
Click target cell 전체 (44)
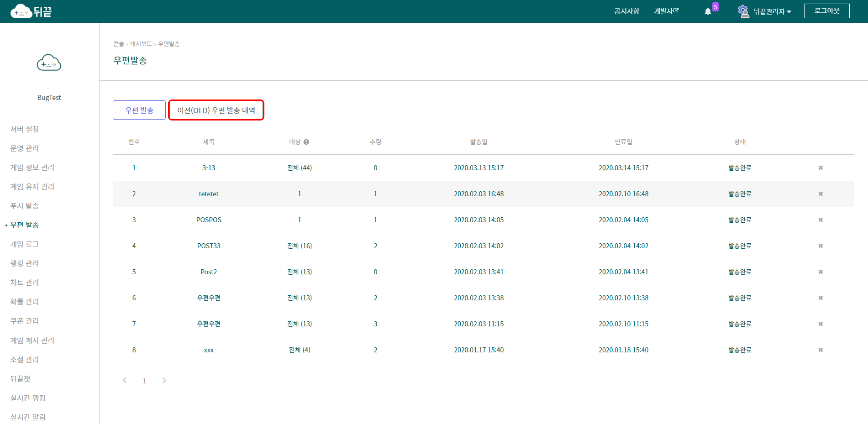(300, 168)
